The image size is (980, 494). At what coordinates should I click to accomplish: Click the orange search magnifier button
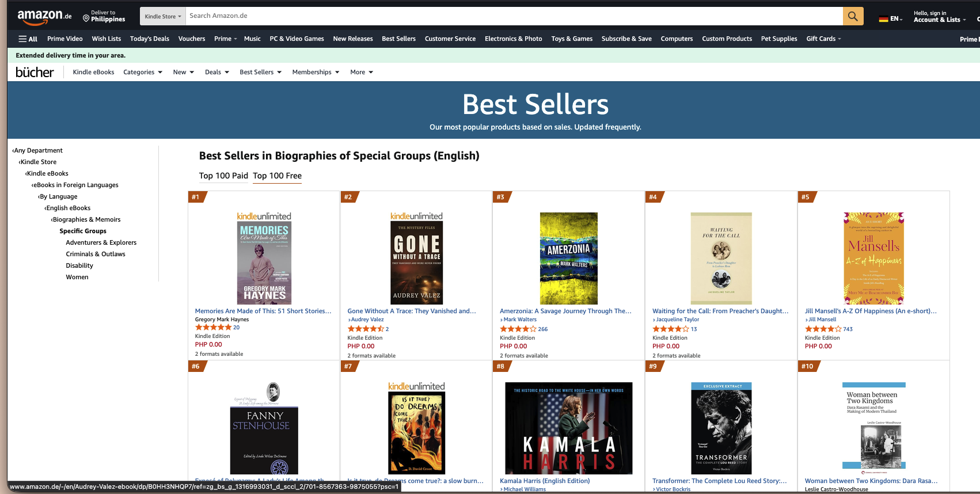coord(853,16)
